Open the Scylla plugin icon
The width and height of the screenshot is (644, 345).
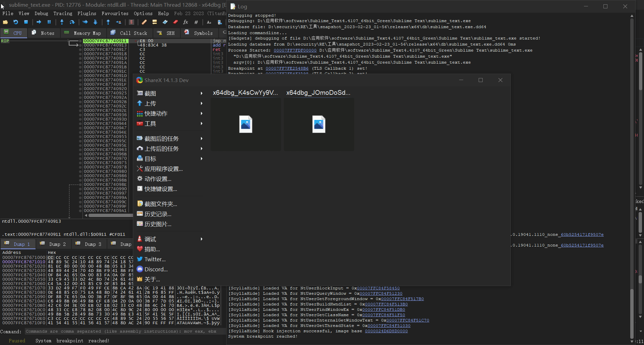[x=131, y=22]
